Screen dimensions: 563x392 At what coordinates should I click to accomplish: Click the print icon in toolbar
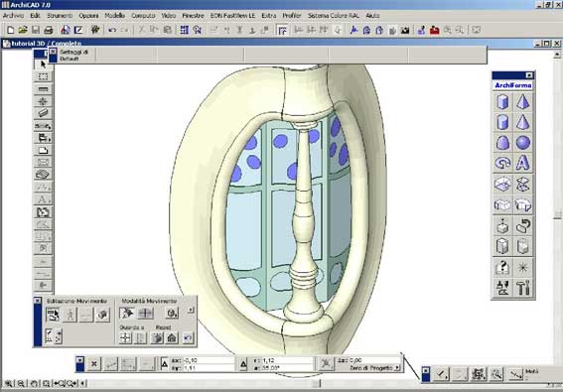coord(49,30)
